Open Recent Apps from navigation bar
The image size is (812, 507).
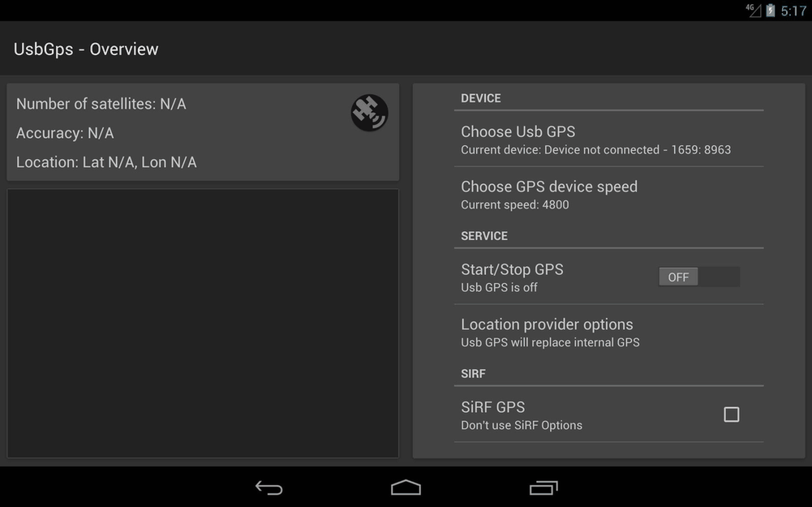(x=543, y=488)
